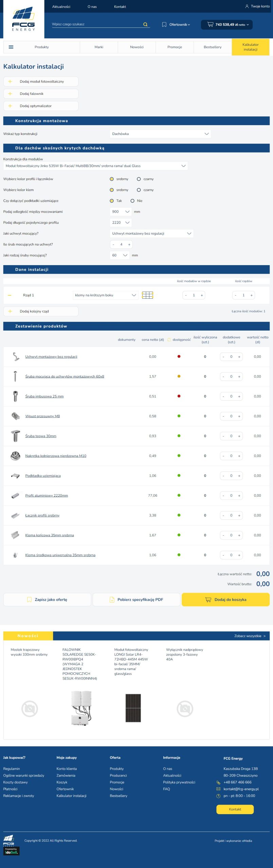
Task: Open the Kalkulator instalacji yellow tab
Action: click(251, 47)
